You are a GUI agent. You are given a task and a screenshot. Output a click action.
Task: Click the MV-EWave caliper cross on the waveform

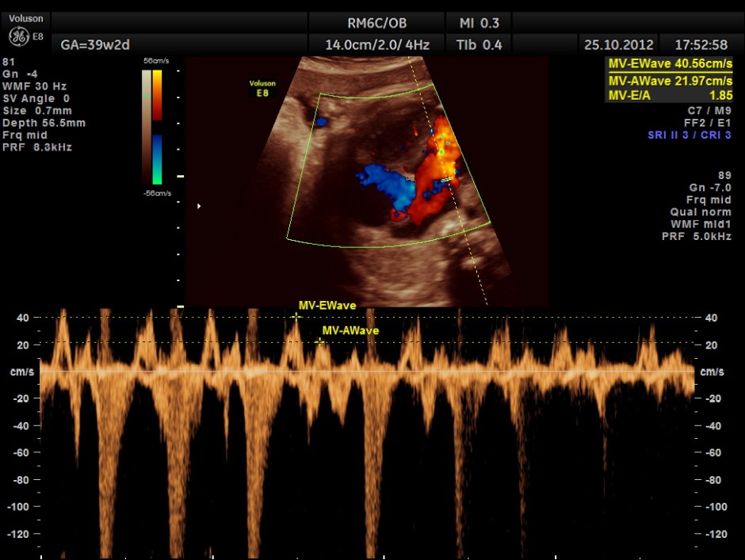tap(296, 317)
